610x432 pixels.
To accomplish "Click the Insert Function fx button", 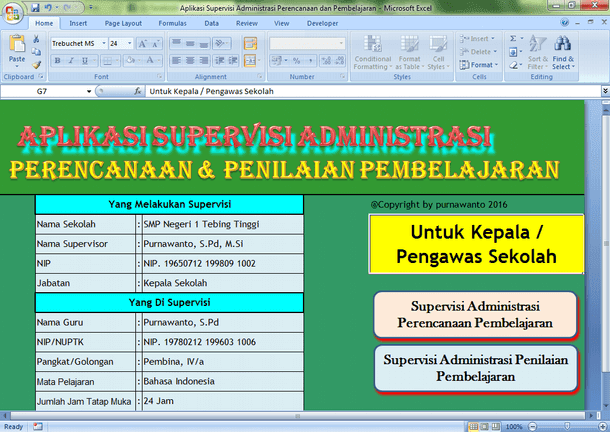I will coord(137,91).
